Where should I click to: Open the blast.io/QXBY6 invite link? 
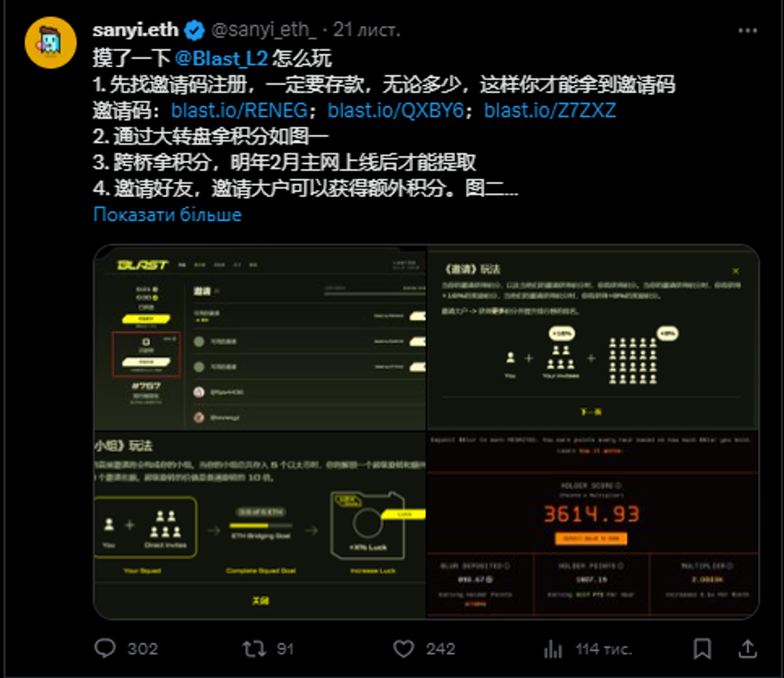click(395, 111)
